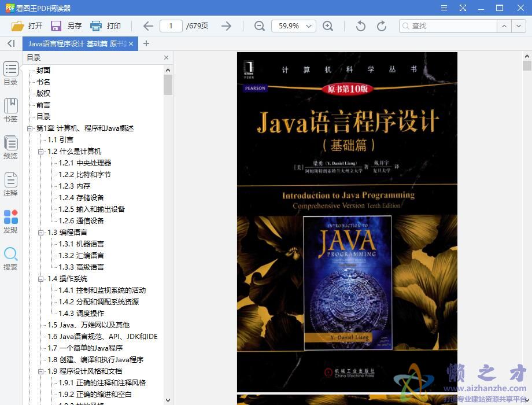Click the document view scrollbar thumb
Viewport: 532px width, 405px height.
point(527,65)
